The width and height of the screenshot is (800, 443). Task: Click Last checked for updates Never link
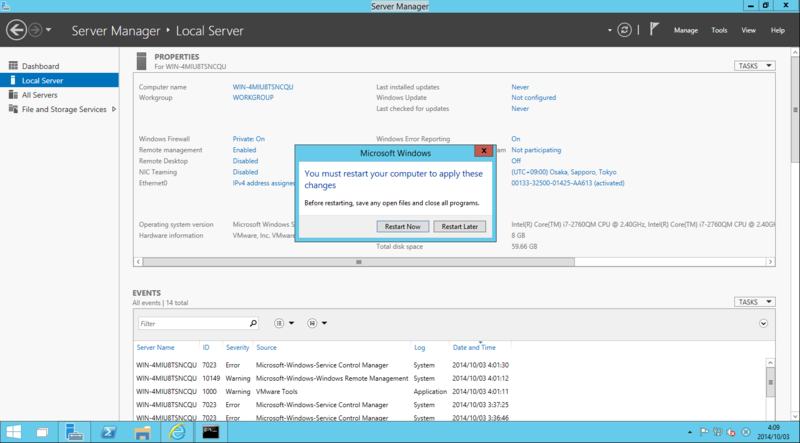point(520,109)
